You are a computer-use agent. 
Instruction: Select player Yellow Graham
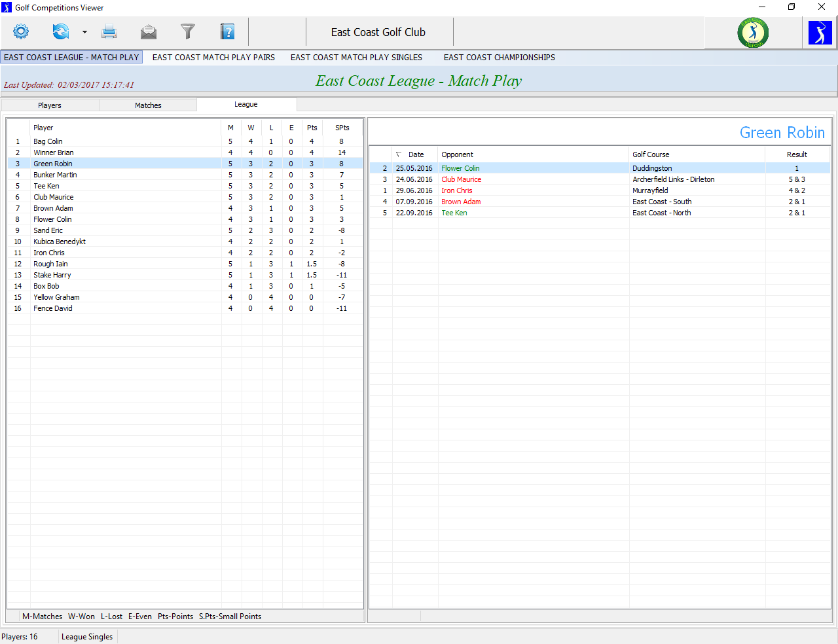185,297
